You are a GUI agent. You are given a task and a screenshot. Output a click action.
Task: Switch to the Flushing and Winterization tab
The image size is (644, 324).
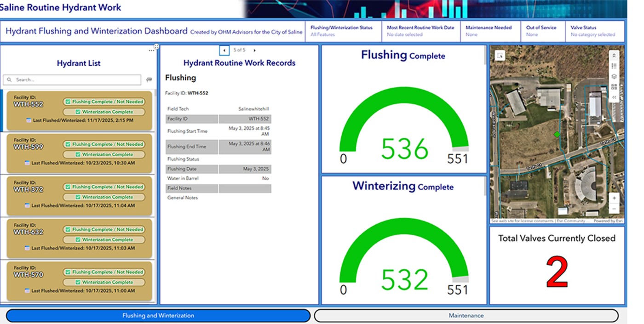158,316
